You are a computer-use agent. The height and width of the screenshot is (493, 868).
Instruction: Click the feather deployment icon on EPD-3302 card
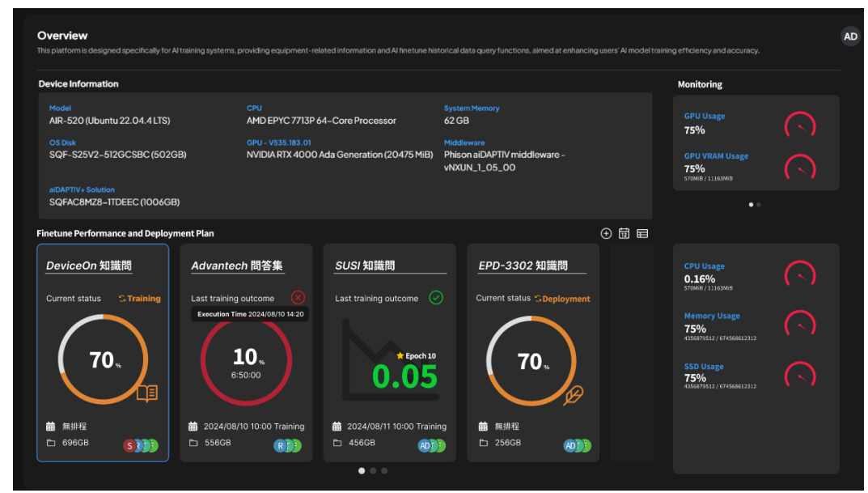(x=573, y=396)
